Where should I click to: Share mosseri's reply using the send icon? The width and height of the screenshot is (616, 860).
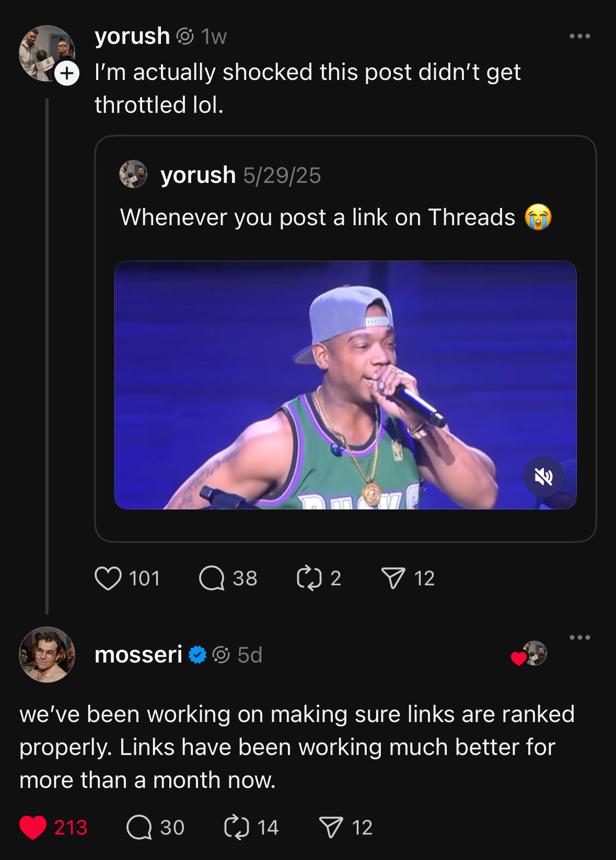point(331,828)
